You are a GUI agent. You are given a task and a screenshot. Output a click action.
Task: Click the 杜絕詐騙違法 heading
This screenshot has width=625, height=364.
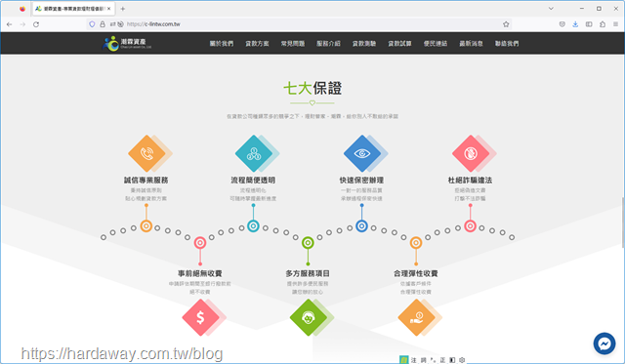[x=470, y=180]
